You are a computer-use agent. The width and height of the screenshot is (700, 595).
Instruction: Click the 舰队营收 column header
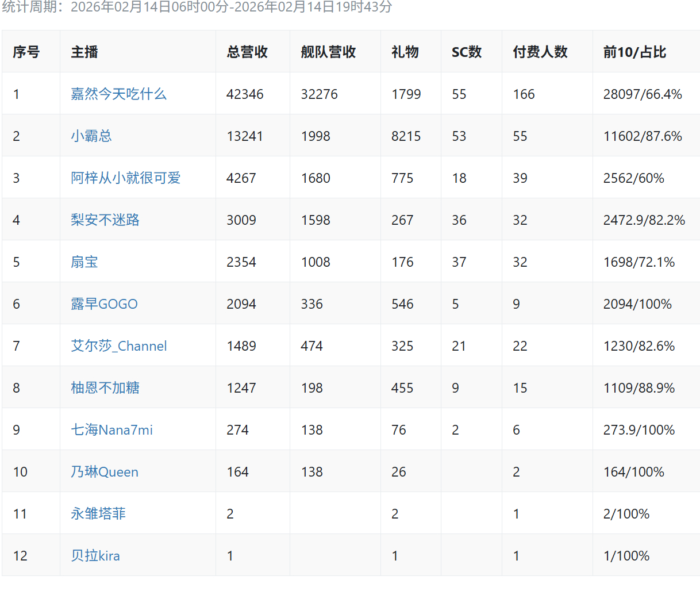tap(328, 52)
